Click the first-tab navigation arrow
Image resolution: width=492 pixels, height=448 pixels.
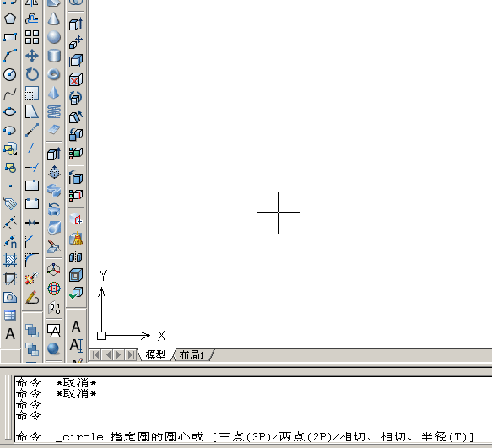95,355
